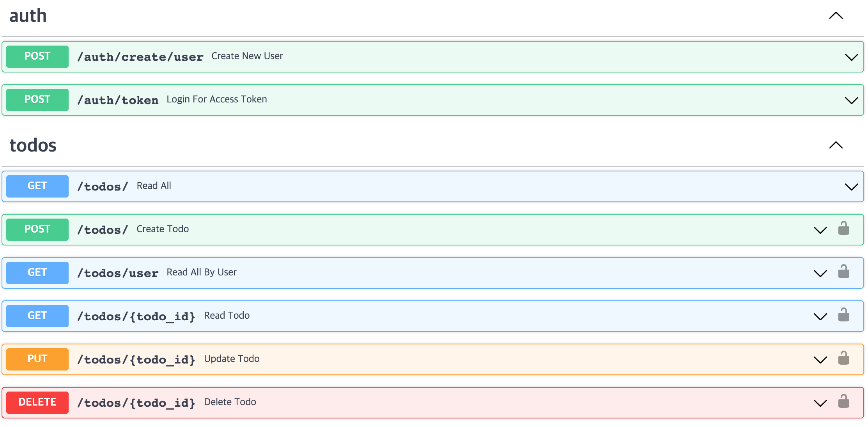Expand Create New User endpoint chevron

pos(851,57)
